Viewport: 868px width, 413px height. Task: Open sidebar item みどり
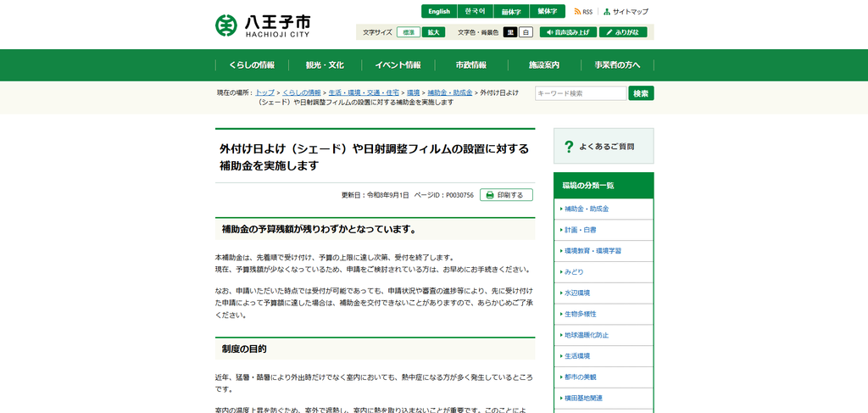[x=604, y=272]
